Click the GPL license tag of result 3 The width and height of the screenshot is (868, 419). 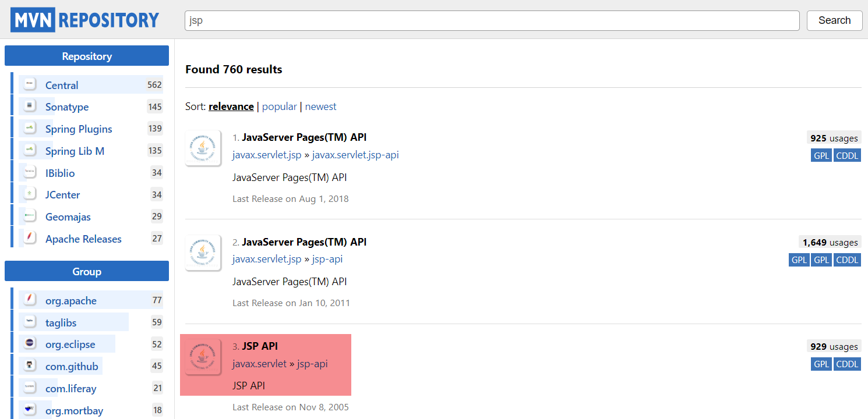tap(821, 364)
